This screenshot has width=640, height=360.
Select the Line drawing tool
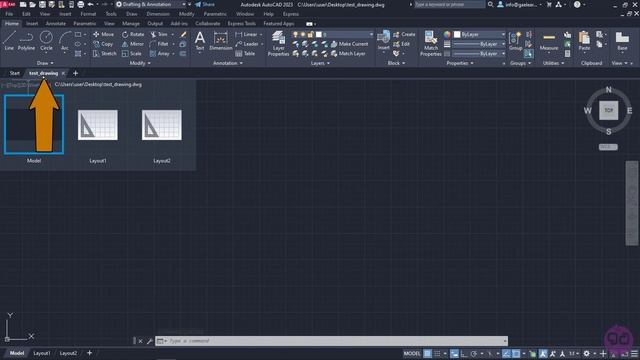pos(9,41)
